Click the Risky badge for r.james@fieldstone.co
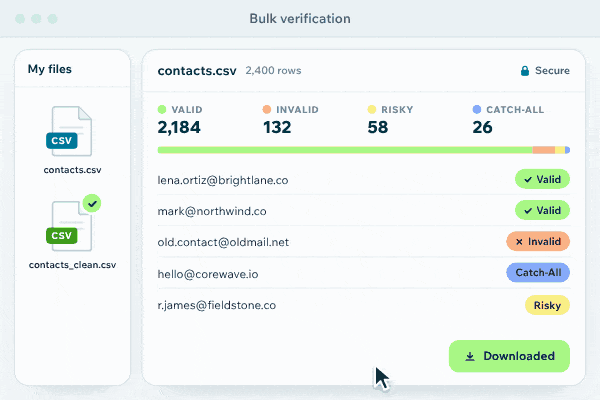Image resolution: width=600 pixels, height=400 pixels. 547,305
